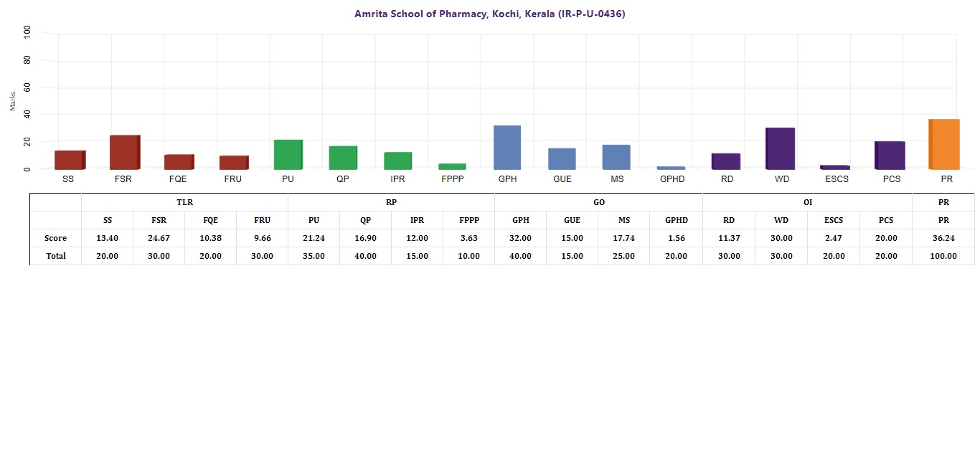The height and width of the screenshot is (471, 980).
Task: Click the OI group header cell
Action: (x=807, y=202)
